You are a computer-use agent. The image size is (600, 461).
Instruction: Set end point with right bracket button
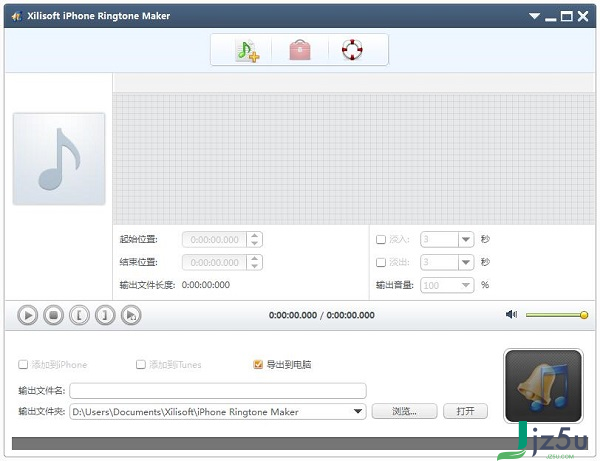105,315
